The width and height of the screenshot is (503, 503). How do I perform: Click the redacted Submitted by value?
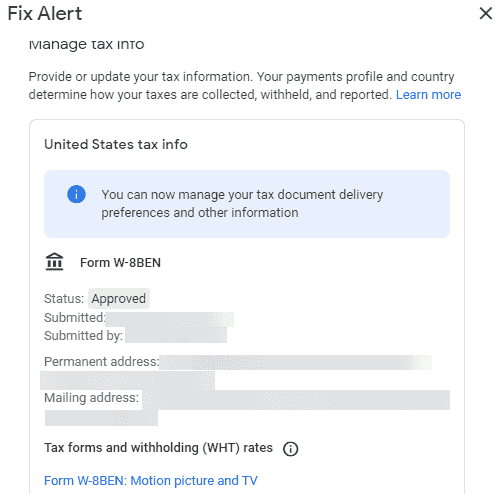[x=176, y=335]
